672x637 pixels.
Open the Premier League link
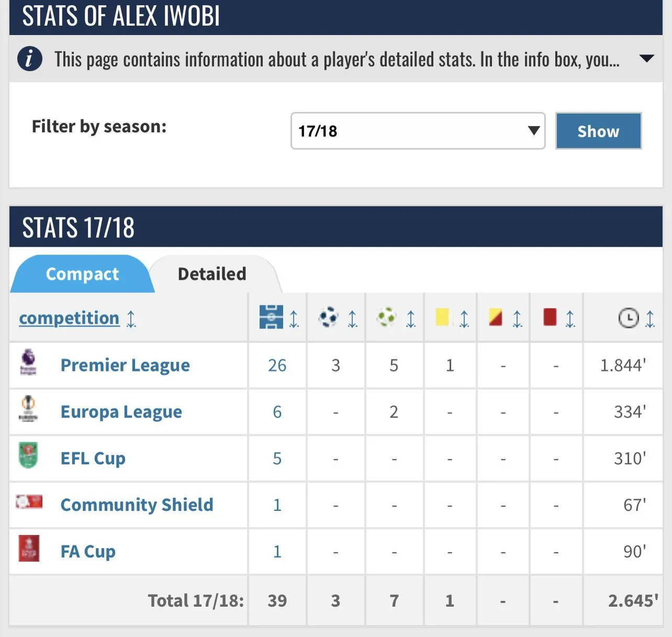click(125, 365)
